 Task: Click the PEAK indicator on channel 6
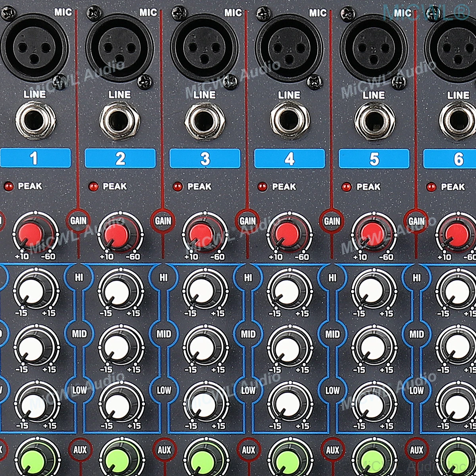coord(431,185)
